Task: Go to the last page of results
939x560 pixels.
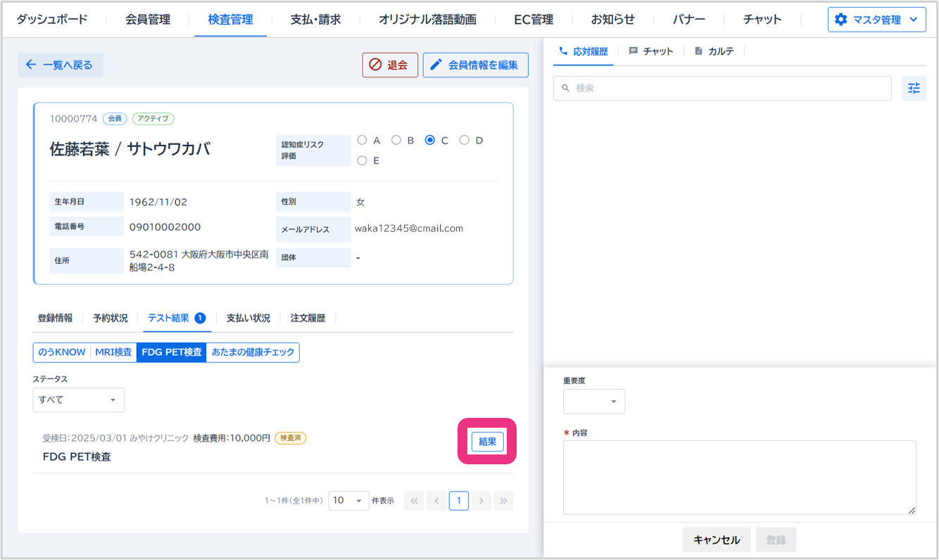Action: point(503,501)
